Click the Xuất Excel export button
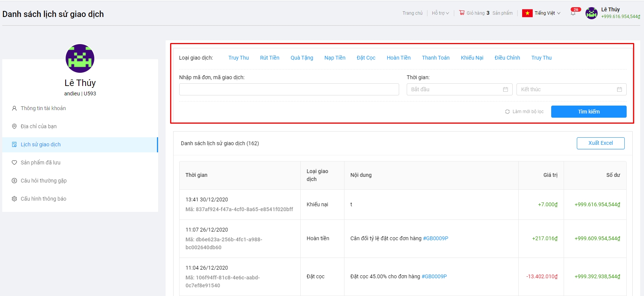Screen dimensions: 644x296 600,143
